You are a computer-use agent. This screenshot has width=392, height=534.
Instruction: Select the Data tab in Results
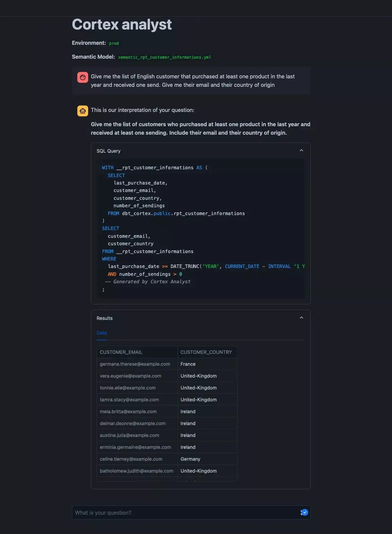coord(102,333)
